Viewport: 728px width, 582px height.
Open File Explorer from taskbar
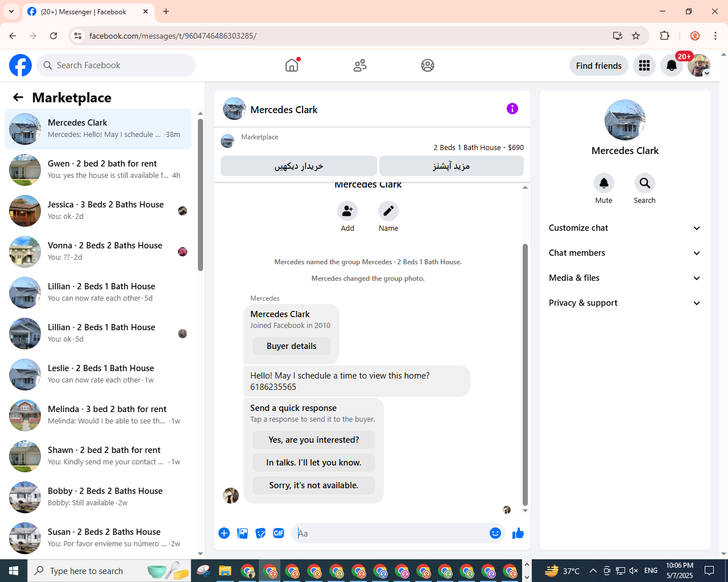click(225, 571)
